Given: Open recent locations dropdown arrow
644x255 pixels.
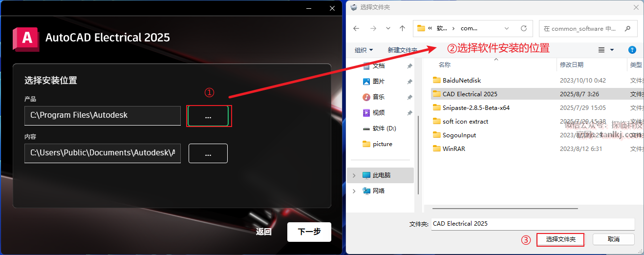Looking at the screenshot, I should pos(388,28).
